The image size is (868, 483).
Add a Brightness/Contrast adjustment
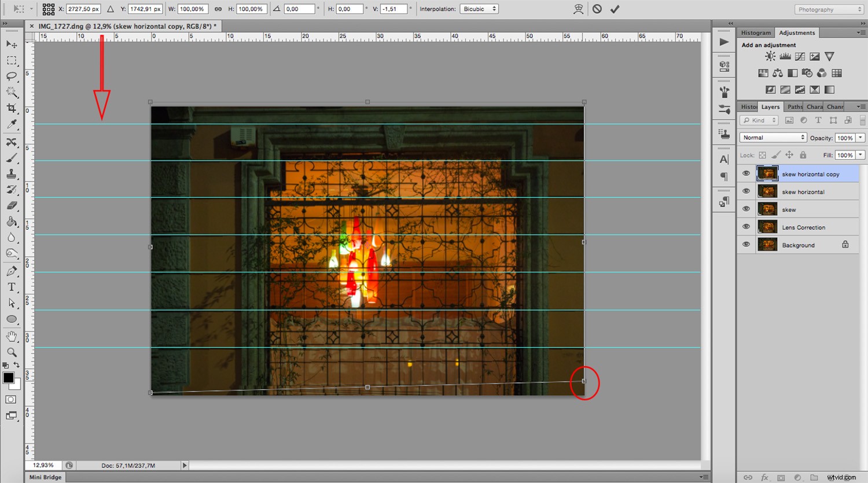pyautogui.click(x=770, y=56)
